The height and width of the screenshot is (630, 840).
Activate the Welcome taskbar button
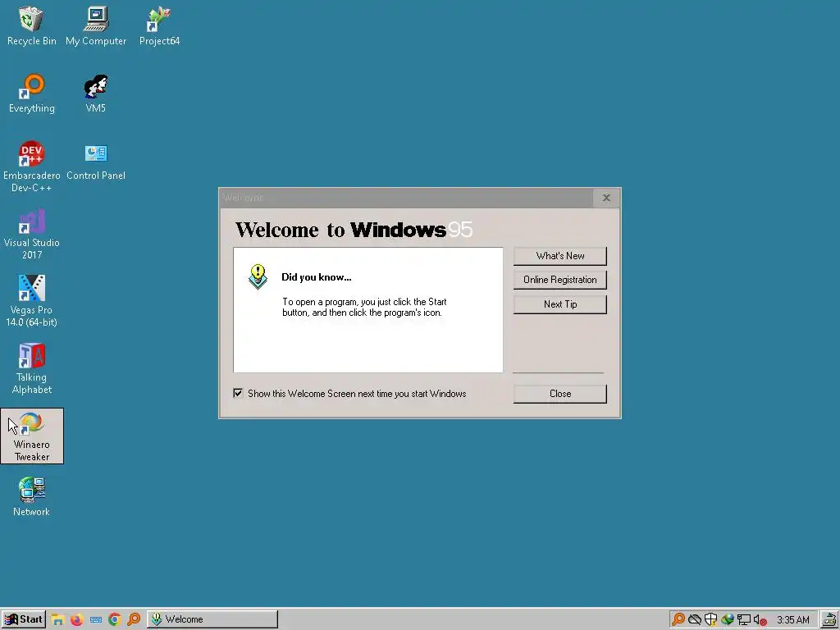[x=212, y=619]
